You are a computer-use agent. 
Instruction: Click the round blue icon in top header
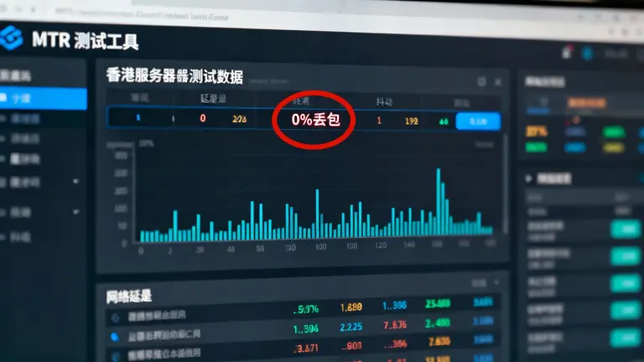(x=587, y=54)
